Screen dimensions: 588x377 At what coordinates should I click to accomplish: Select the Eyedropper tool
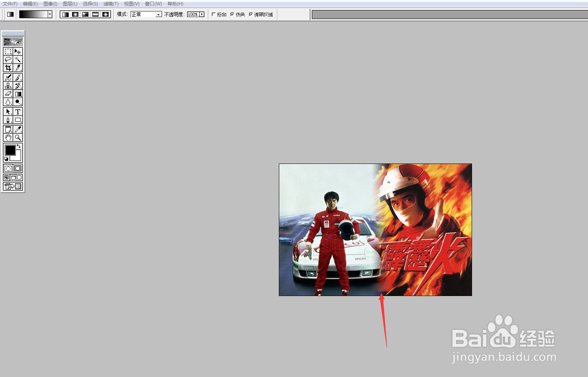(18, 129)
